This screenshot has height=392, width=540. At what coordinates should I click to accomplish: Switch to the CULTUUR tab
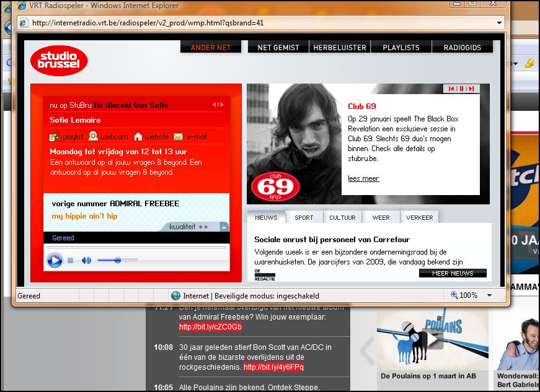point(342,217)
